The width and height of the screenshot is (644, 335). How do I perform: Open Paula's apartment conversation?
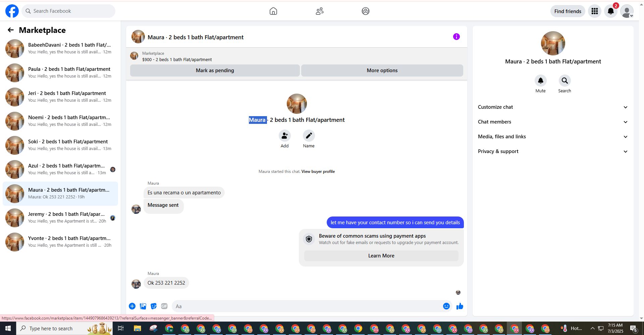[x=60, y=73]
